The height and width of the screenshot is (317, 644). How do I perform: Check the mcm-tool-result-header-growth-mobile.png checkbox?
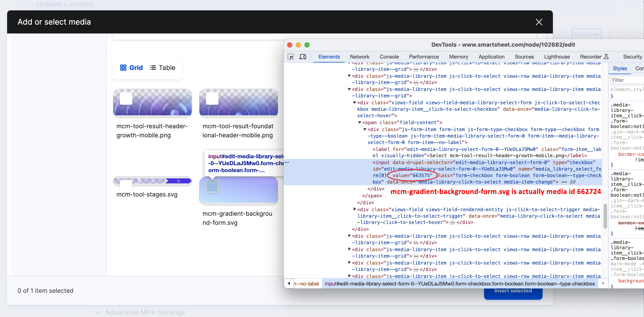coord(126,98)
